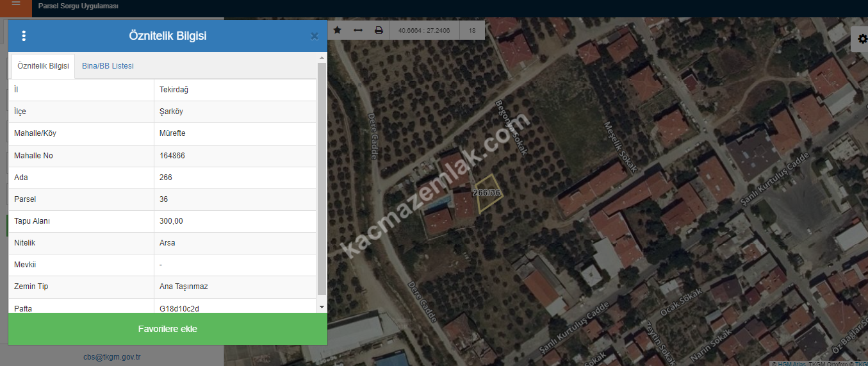Click the HGM Atlas attribution link
The width and height of the screenshot is (868, 366).
click(x=792, y=363)
